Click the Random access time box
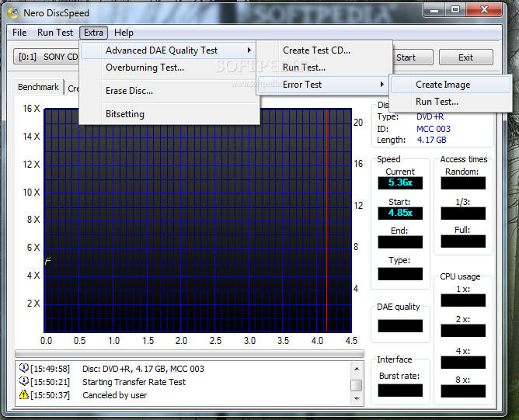The width and height of the screenshot is (519, 420). pos(463,183)
